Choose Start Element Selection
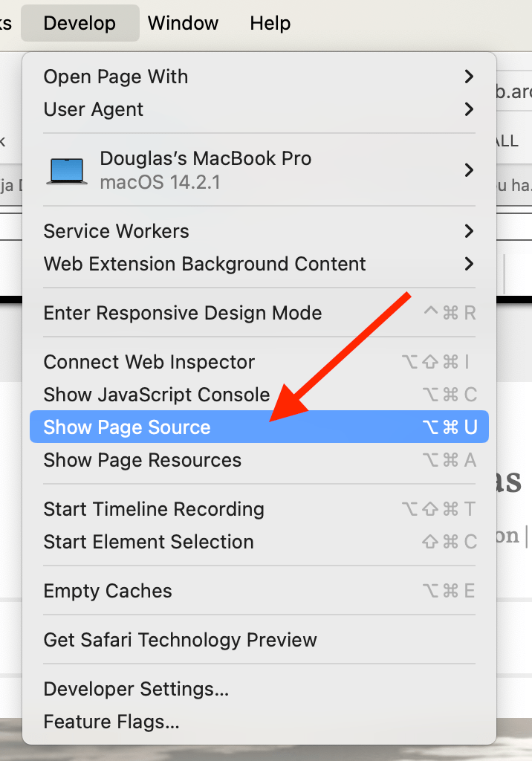 click(149, 542)
